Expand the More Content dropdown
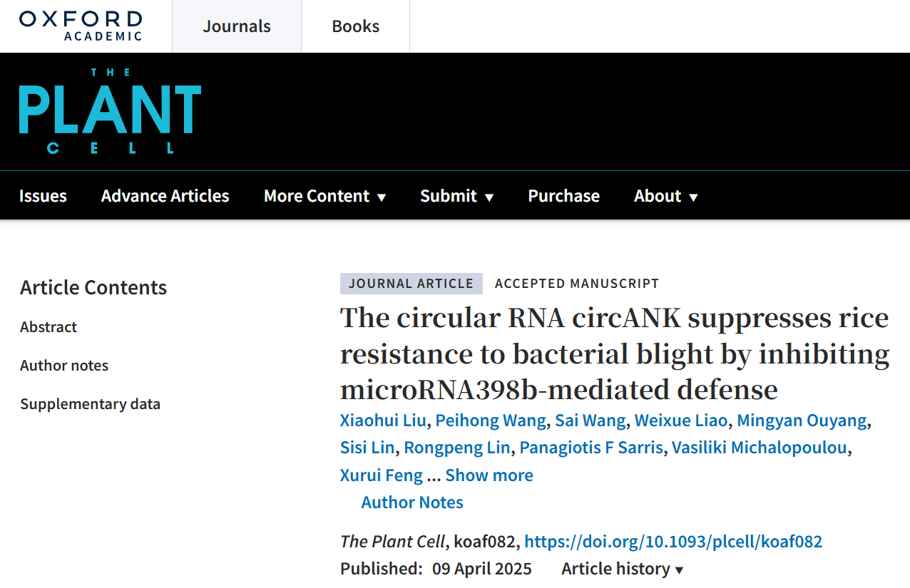 tap(324, 196)
